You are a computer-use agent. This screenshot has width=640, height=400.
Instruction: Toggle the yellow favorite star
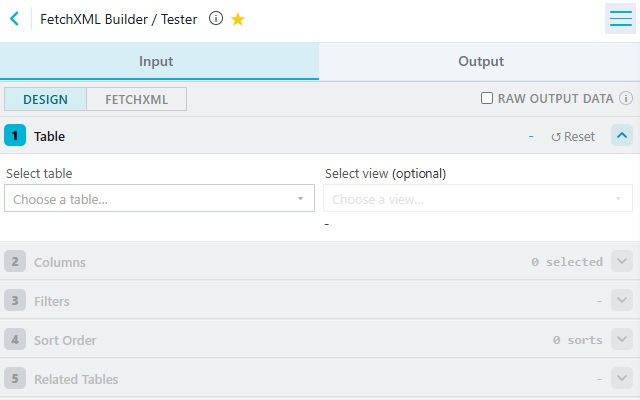[x=238, y=19]
